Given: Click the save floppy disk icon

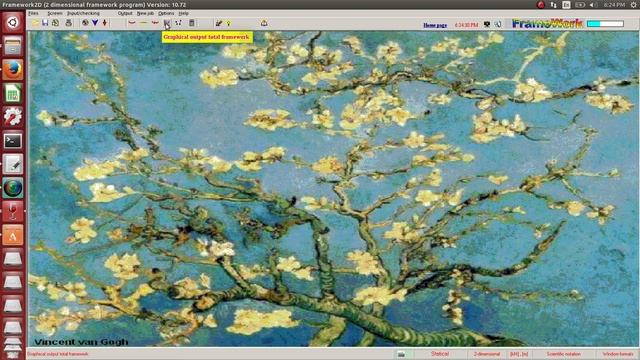Looking at the screenshot, I should (x=45, y=23).
